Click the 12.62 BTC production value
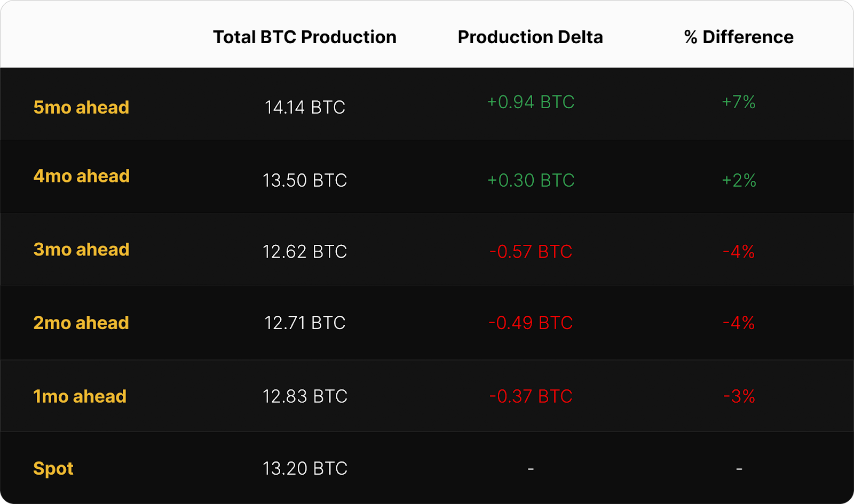Viewport: 854px width, 504px height. click(x=305, y=251)
